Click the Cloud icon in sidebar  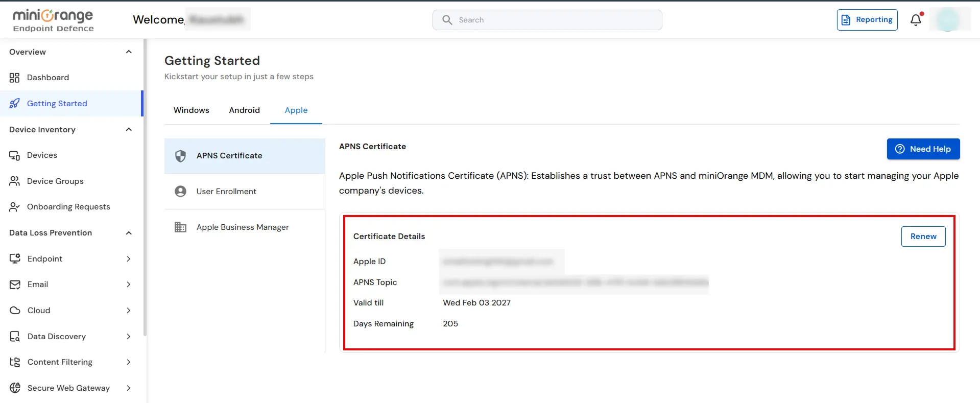pos(15,311)
